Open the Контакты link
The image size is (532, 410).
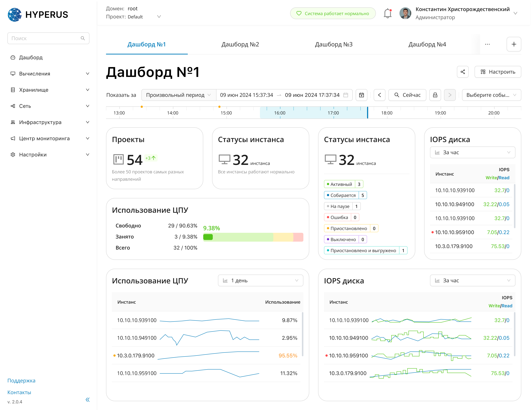(x=19, y=392)
